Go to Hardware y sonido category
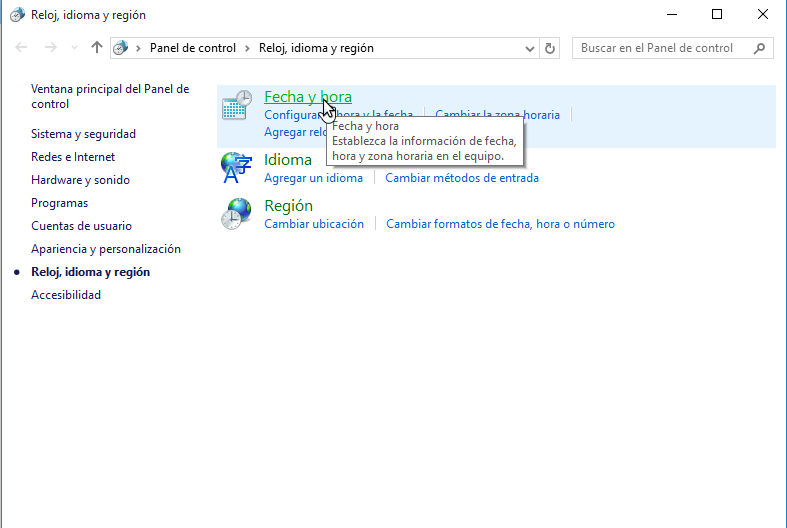The height and width of the screenshot is (528, 787). (x=80, y=180)
